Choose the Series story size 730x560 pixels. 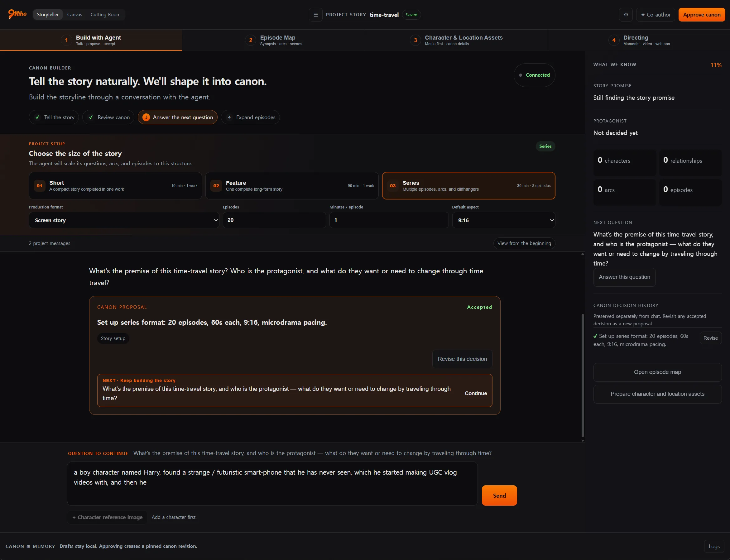(469, 186)
